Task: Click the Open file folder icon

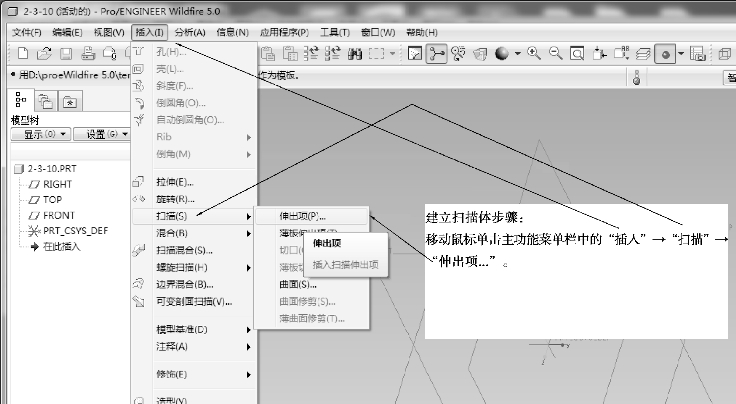Action: click(44, 53)
